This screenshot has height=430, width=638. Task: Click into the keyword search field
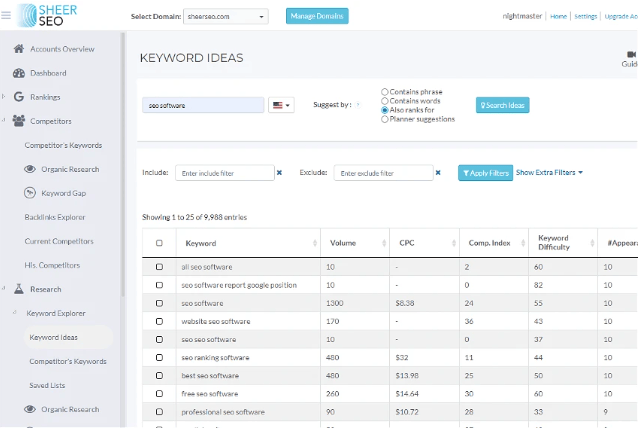tap(203, 105)
